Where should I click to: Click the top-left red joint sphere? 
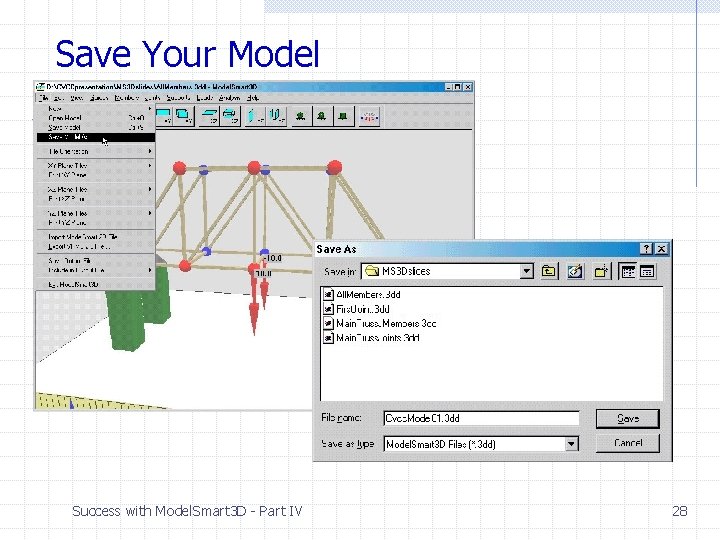pyautogui.click(x=180, y=168)
